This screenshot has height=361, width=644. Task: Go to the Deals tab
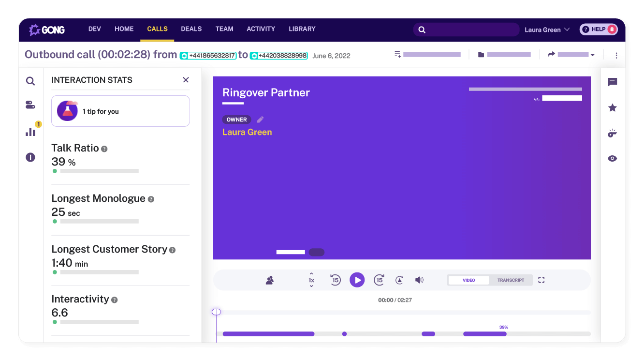(x=191, y=29)
